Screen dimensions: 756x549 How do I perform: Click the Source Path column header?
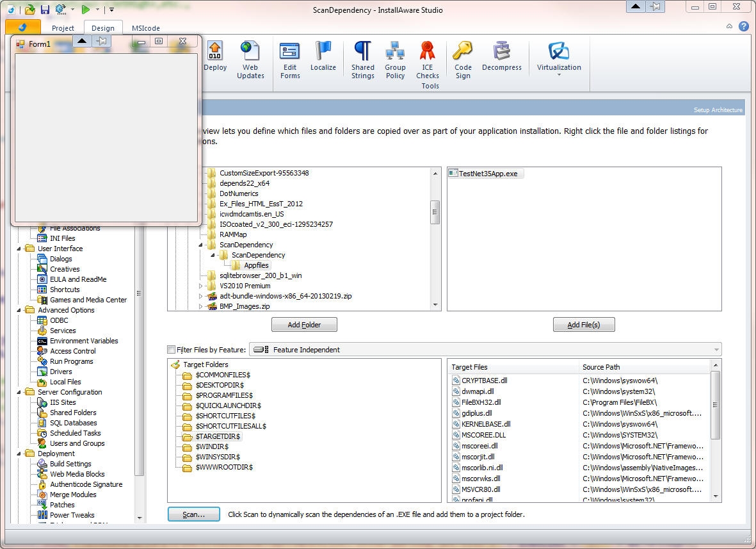(644, 367)
